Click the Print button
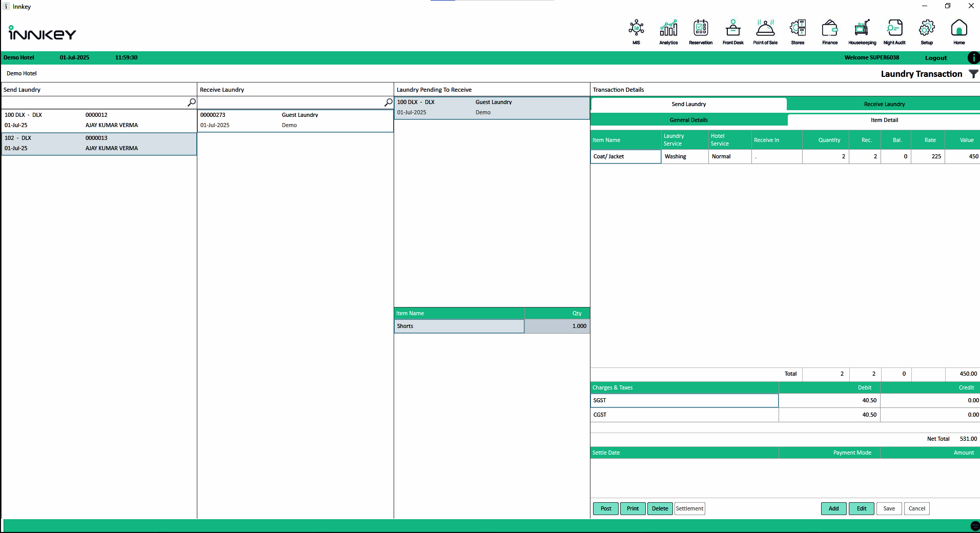Viewport: 980px width, 533px height. 632,508
